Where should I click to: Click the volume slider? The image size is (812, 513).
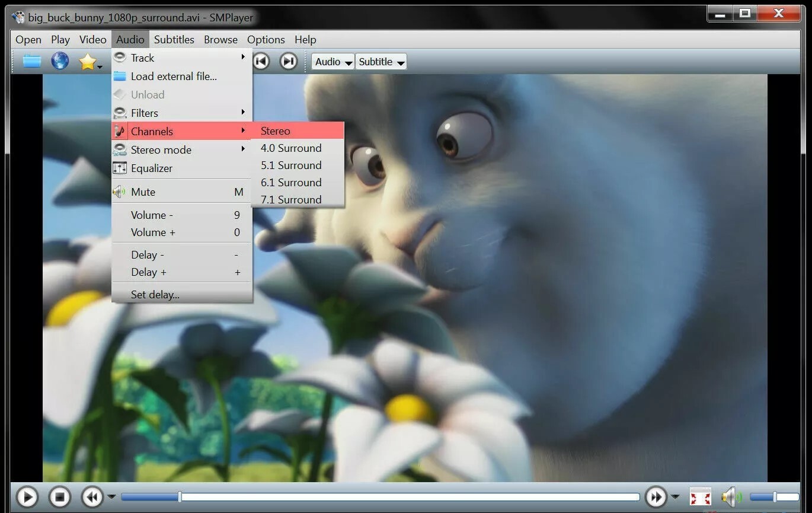pyautogui.click(x=774, y=497)
